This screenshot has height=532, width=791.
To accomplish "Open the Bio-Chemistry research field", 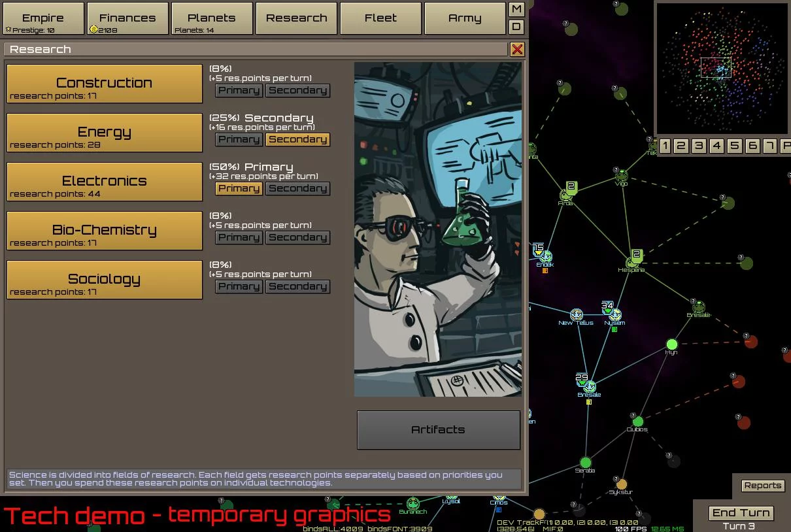I will 105,231.
